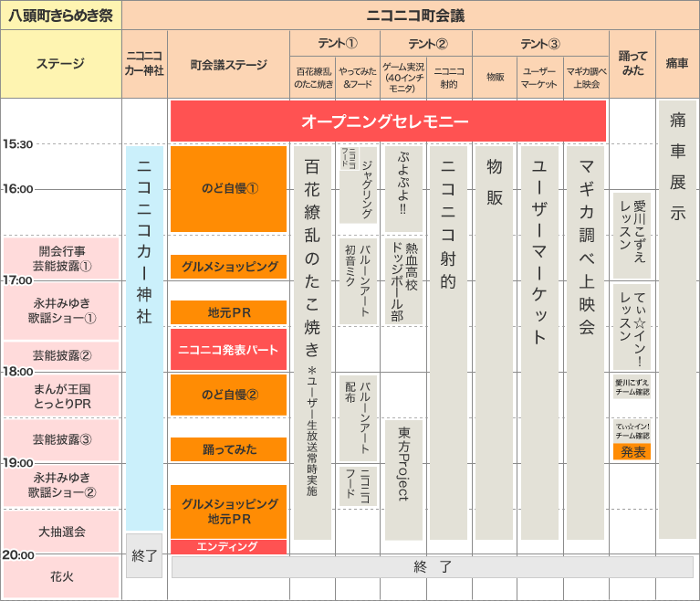
Task: Click the ゲーム実況(40インチモニタ) sub-header
Action: [403, 78]
